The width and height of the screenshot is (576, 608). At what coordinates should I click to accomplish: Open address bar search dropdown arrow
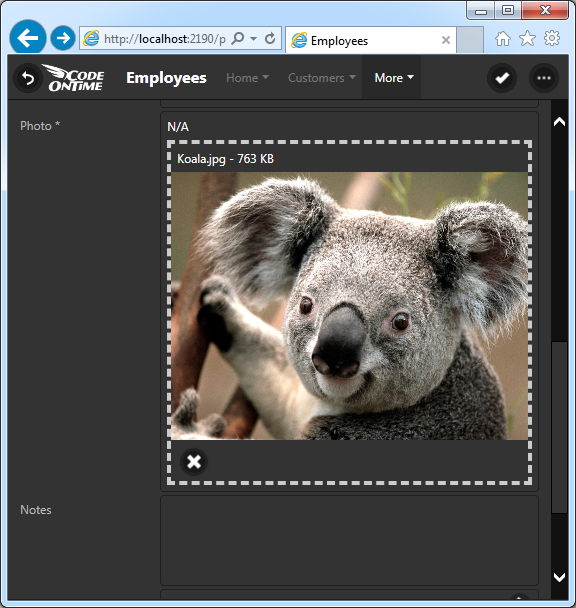click(x=253, y=38)
